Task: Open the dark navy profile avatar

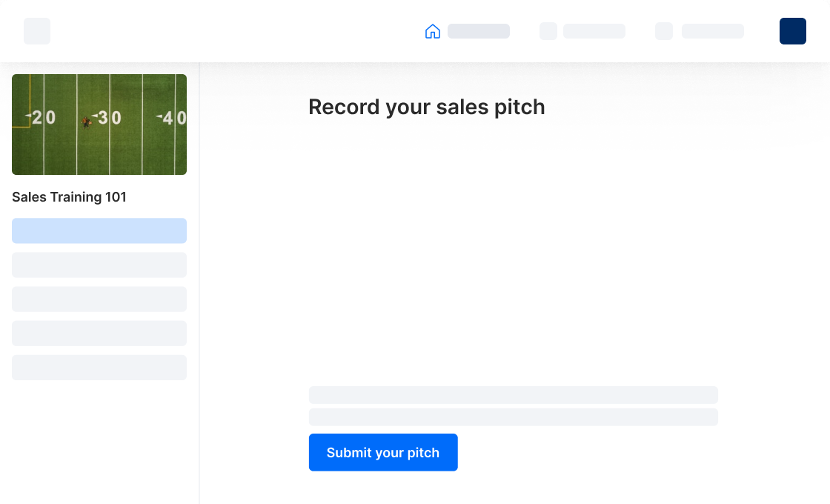Action: pos(793,31)
